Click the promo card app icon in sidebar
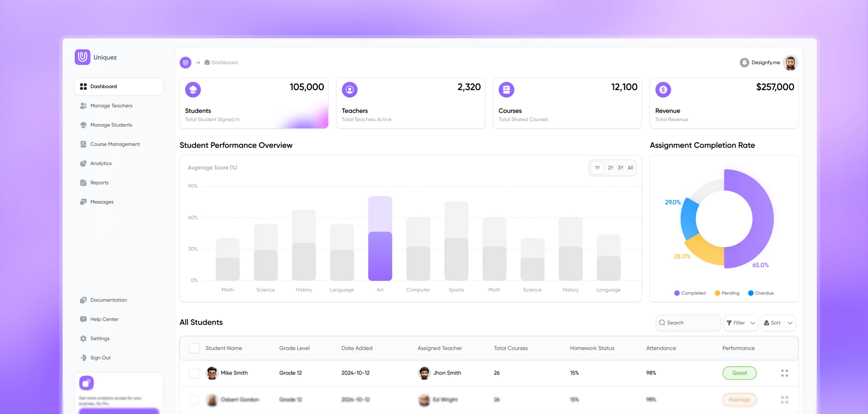This screenshot has height=414, width=868. click(86, 383)
